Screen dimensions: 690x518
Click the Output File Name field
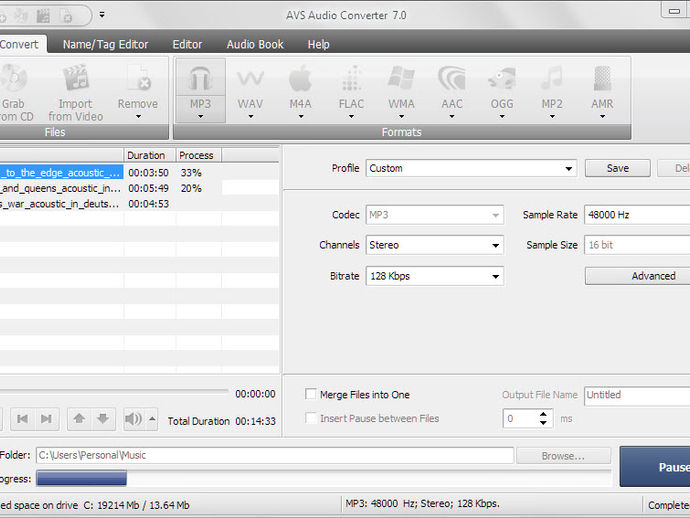pyautogui.click(x=637, y=395)
